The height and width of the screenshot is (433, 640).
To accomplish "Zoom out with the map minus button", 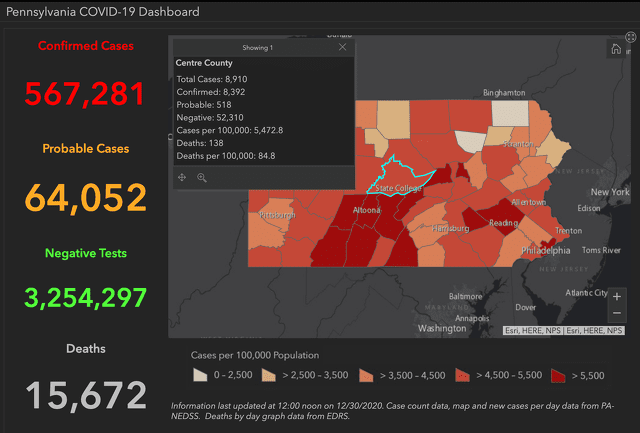I will [x=616, y=313].
